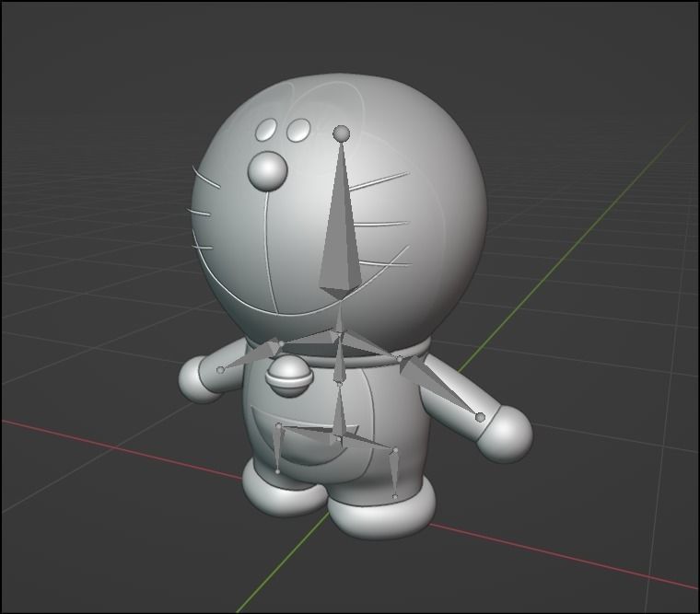Select the leg bone above the farther foot
700x614 pixels.
(278, 448)
